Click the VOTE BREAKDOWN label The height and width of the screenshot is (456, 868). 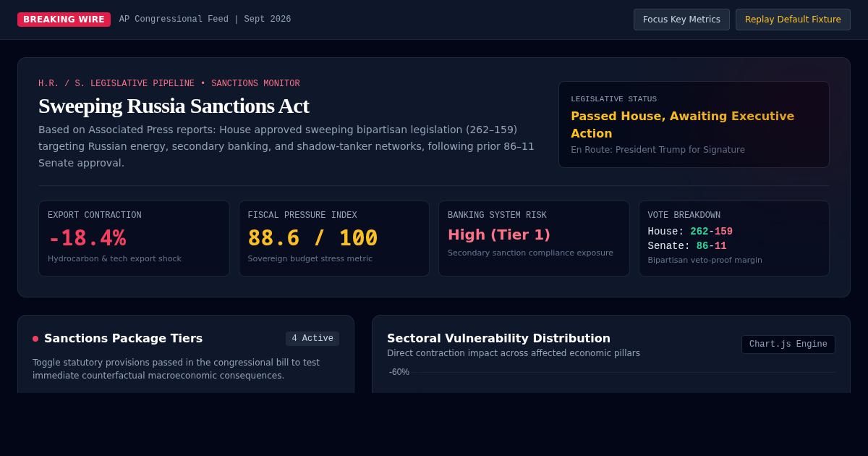[x=684, y=216]
